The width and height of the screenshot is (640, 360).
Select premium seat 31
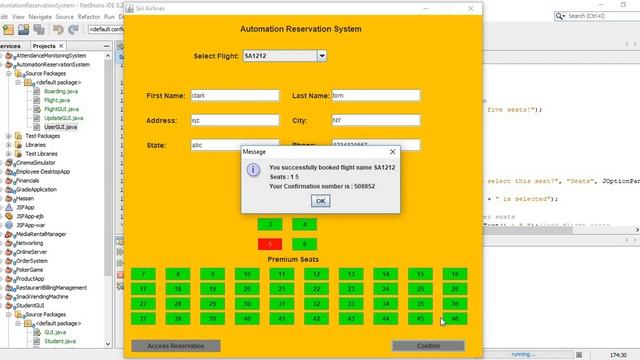(282, 304)
